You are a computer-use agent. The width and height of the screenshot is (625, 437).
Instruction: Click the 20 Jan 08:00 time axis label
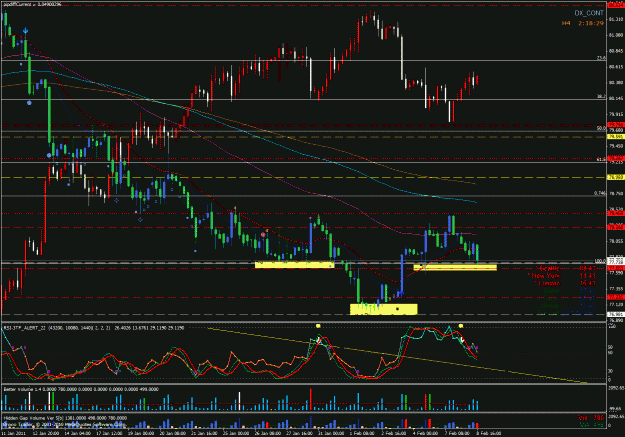click(172, 433)
